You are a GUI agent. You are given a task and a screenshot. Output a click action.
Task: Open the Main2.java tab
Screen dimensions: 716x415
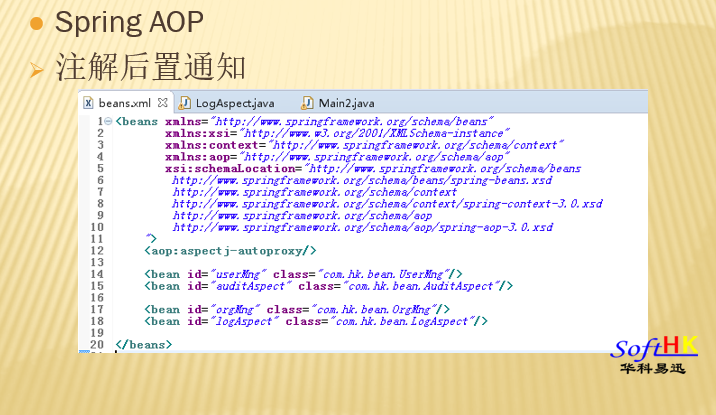click(346, 103)
